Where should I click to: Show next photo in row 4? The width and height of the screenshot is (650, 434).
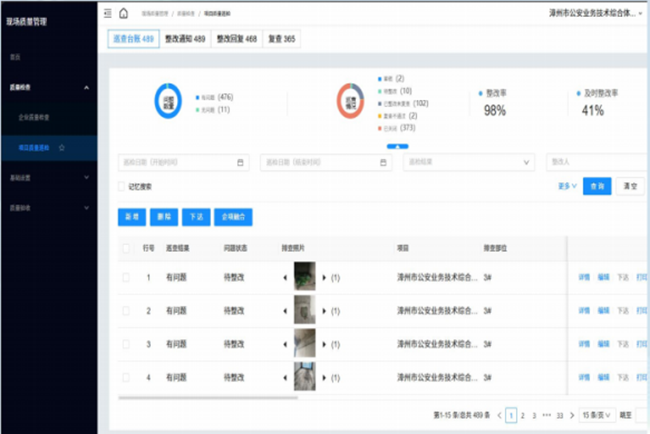click(x=324, y=378)
